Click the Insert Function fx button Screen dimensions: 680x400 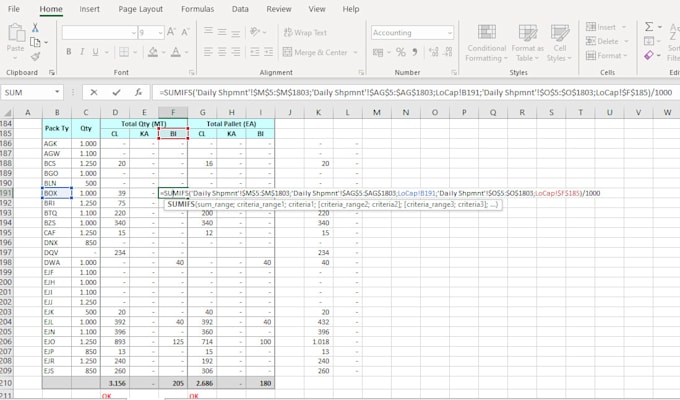138,92
